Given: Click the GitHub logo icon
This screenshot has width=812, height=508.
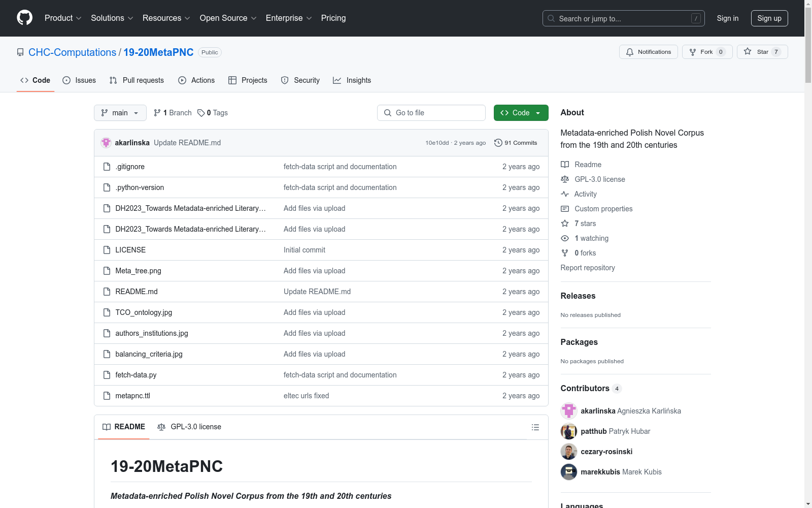Looking at the screenshot, I should coord(24,18).
